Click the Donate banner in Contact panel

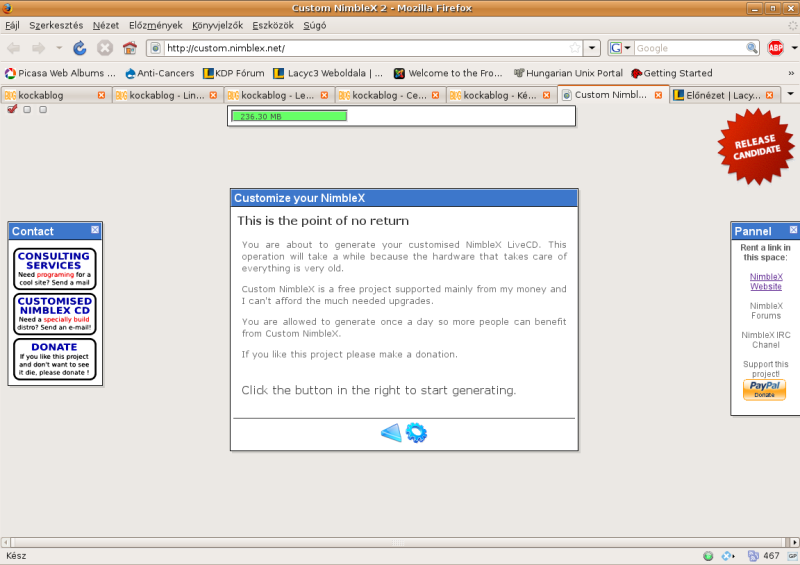tap(55, 359)
